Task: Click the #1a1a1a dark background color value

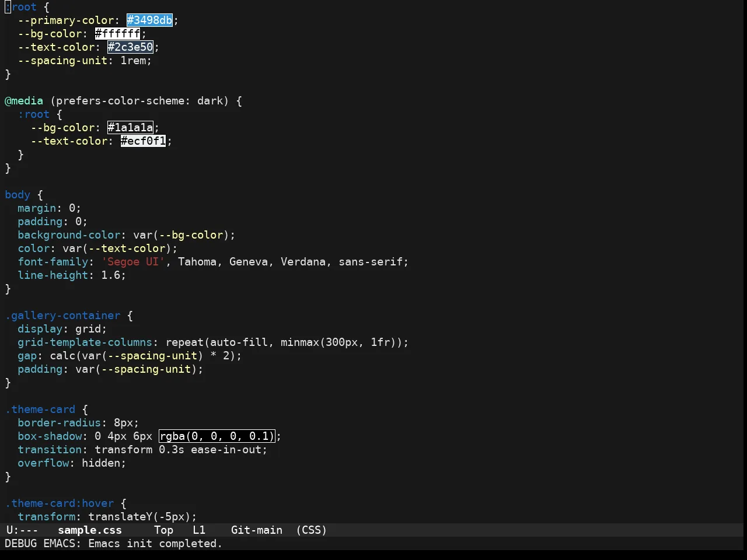Action: (x=130, y=128)
